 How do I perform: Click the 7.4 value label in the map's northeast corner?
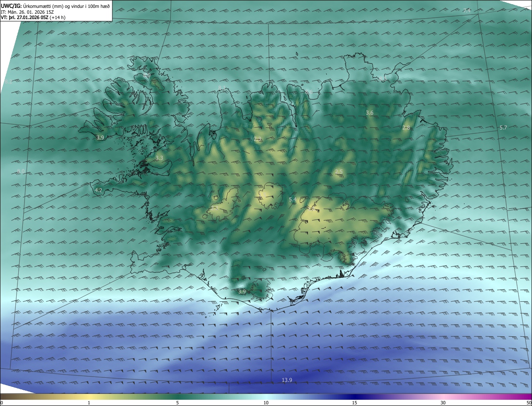[467, 10]
